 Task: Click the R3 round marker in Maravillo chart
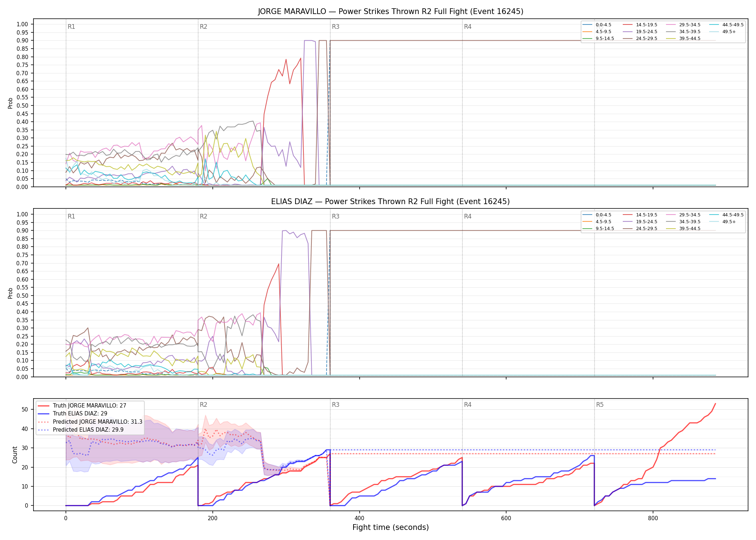[x=336, y=27]
